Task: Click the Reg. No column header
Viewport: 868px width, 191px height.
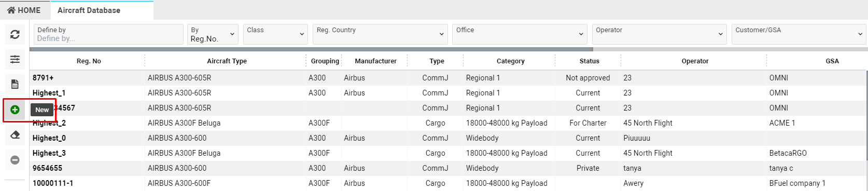Action: [89, 61]
